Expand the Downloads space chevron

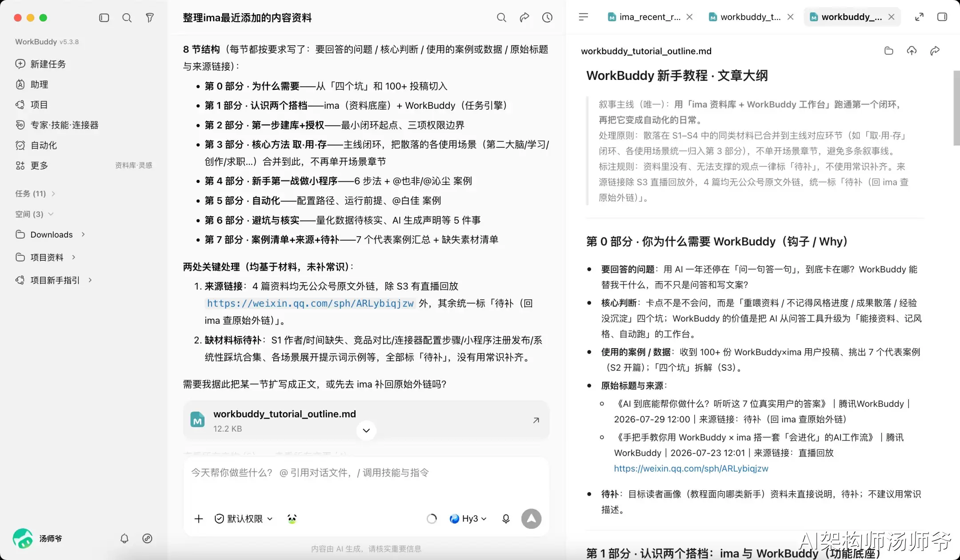[x=83, y=234]
